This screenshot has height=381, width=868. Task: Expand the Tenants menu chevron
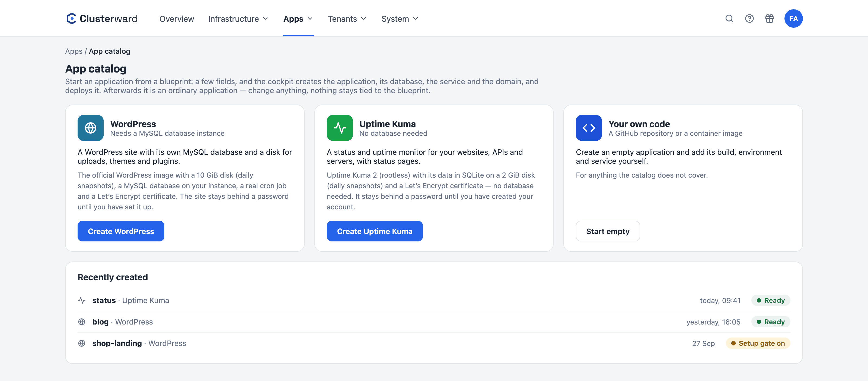tap(363, 18)
